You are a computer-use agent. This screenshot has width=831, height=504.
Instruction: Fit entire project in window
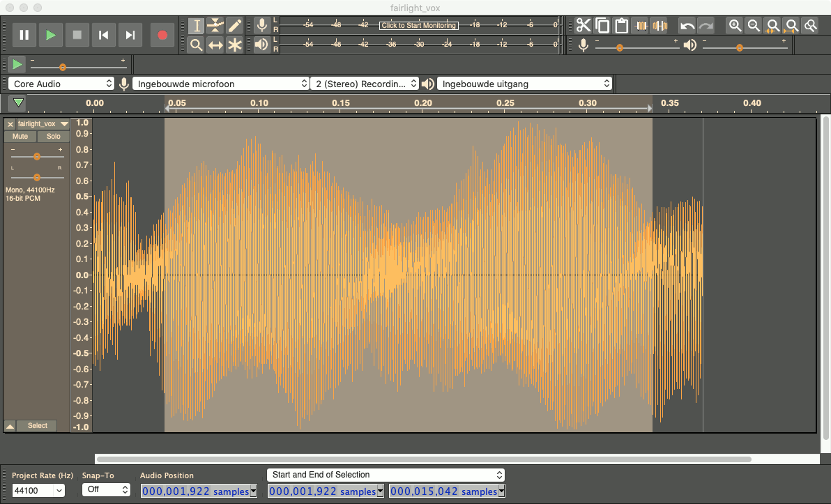792,25
